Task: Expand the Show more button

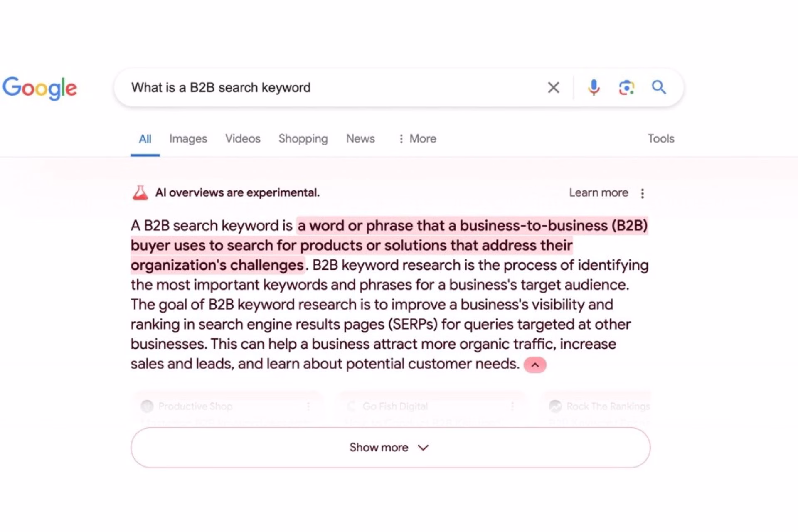Action: 390,448
